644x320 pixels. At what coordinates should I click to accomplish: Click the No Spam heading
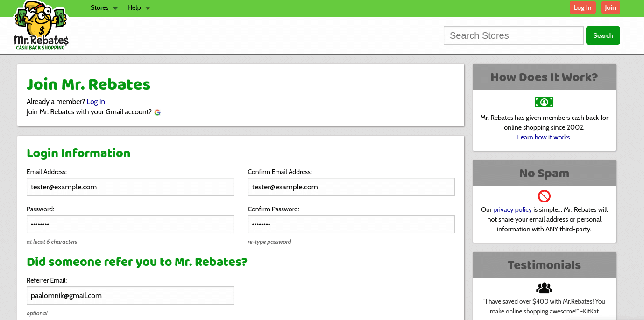coord(544,173)
